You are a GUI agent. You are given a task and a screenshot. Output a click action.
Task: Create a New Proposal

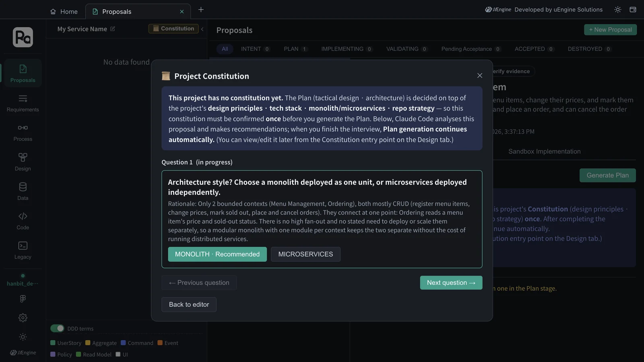pyautogui.click(x=610, y=30)
